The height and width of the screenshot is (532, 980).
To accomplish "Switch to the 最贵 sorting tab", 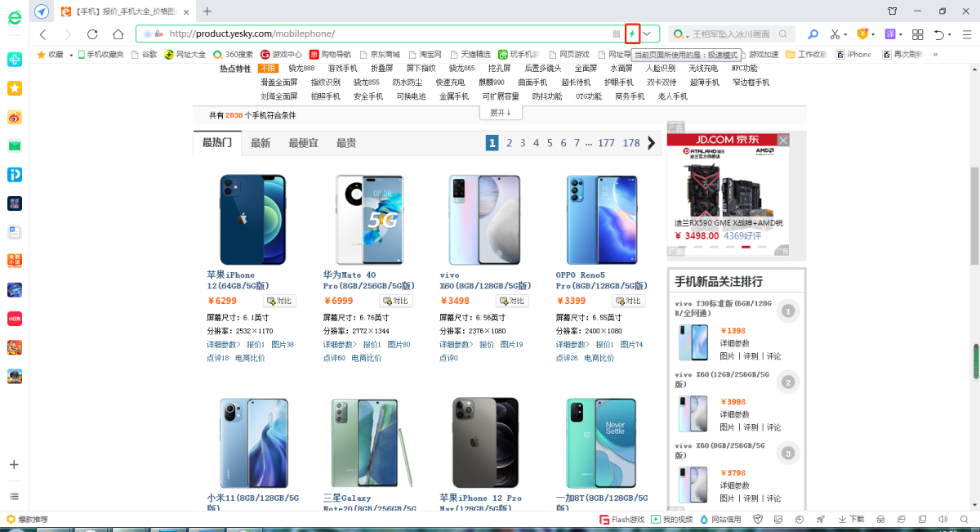I will tap(345, 143).
